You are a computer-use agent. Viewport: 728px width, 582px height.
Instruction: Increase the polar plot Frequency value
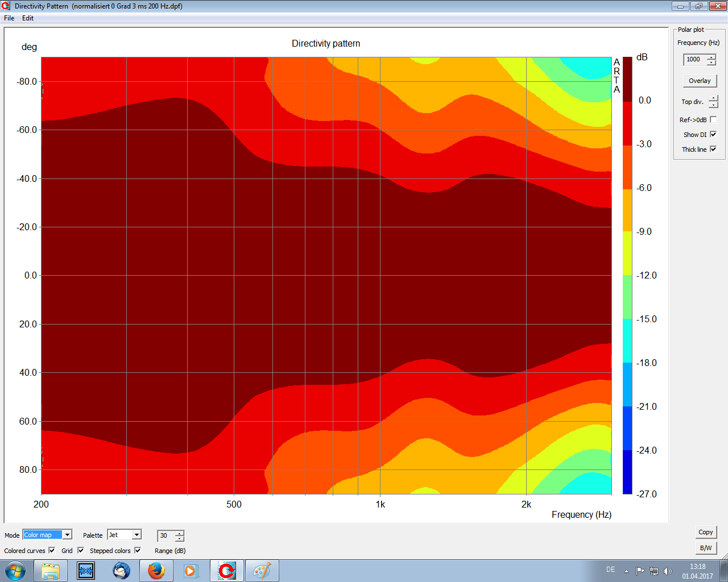(x=712, y=57)
